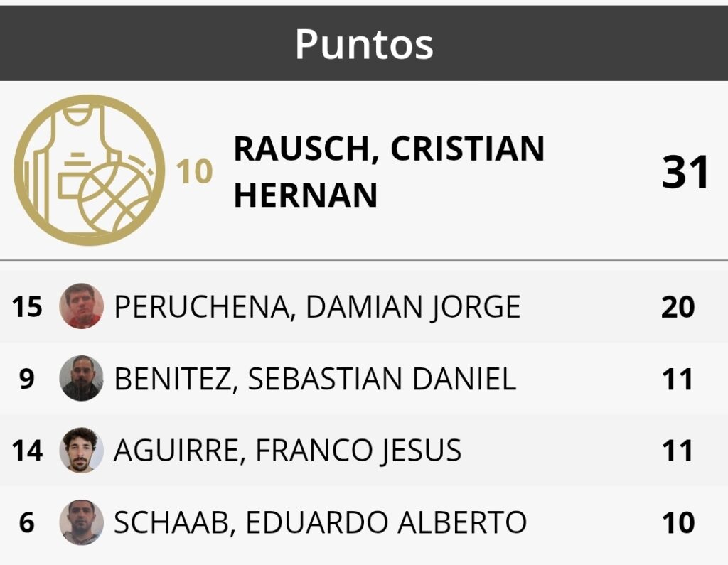
Task: Open SCHAAB, EDUARDO ALBERTO player link
Action: click(x=320, y=522)
